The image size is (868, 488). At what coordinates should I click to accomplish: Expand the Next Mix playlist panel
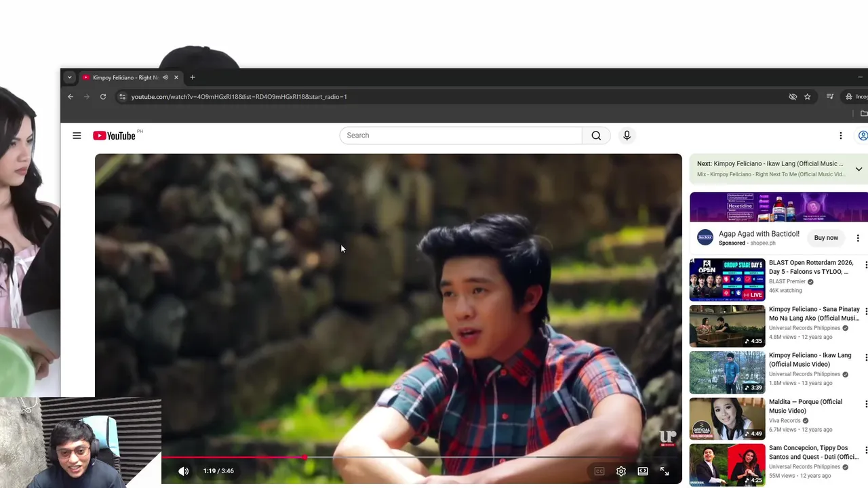pos(859,169)
